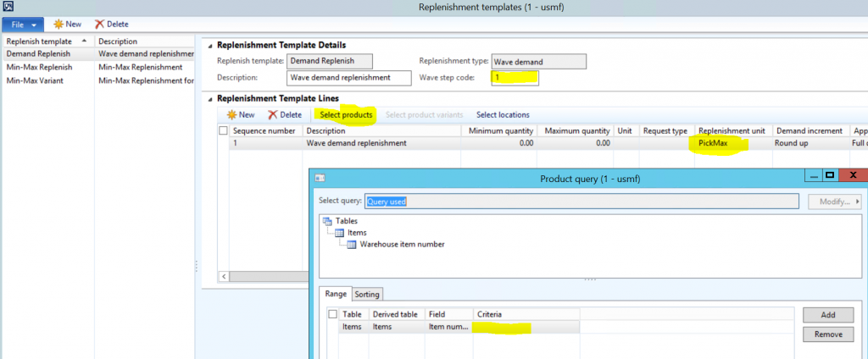Select the Demand Replenish template row
The image size is (868, 359).
98,54
